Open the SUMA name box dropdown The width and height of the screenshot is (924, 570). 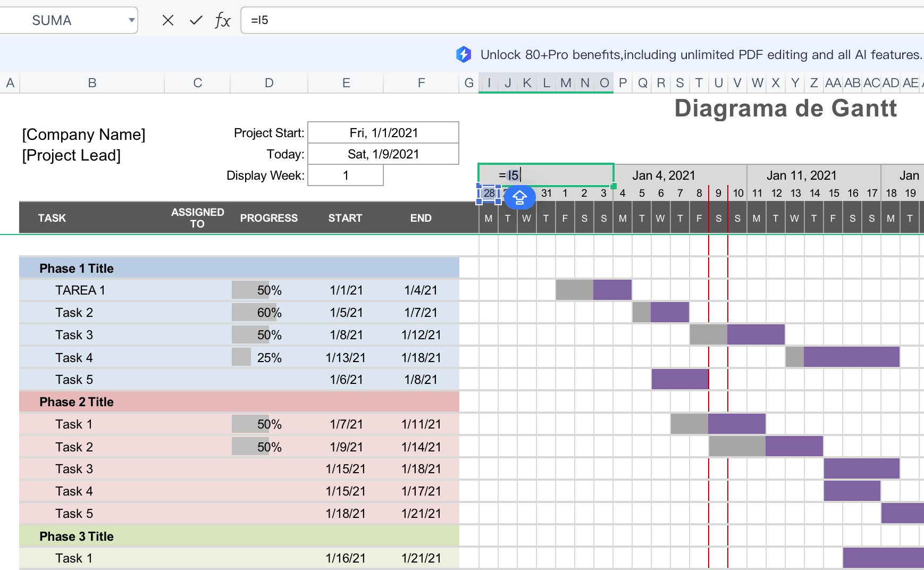pyautogui.click(x=131, y=20)
